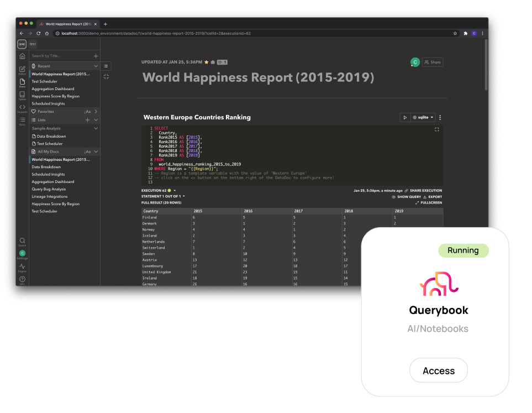
Task: Reload the browser page
Action: coord(39,33)
